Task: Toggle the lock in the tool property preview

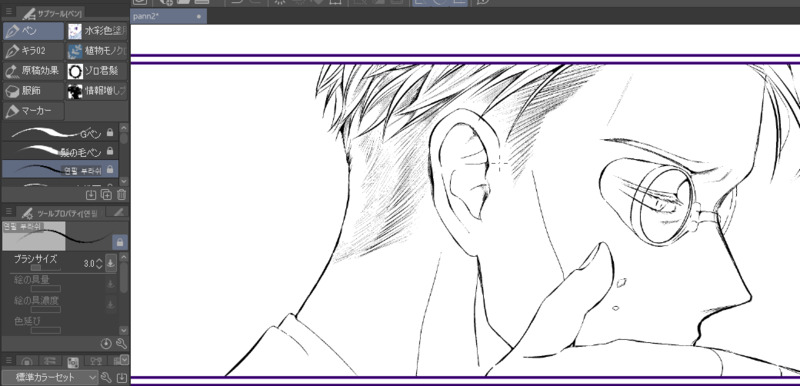Action: pyautogui.click(x=120, y=242)
